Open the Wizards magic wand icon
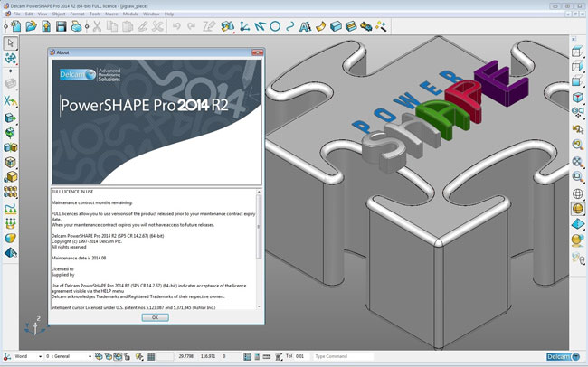This screenshot has width=588, height=367. coord(381,26)
